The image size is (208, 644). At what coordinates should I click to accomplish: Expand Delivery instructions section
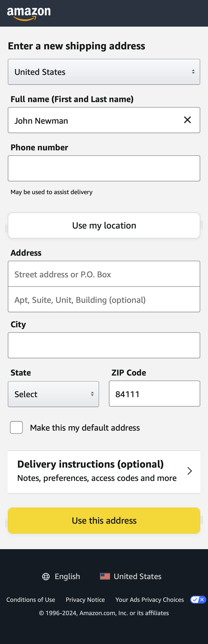[x=104, y=471]
